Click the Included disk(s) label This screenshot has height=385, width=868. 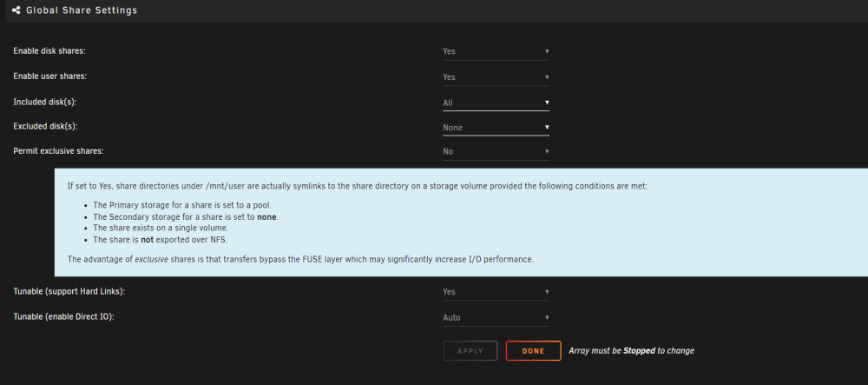click(x=45, y=102)
